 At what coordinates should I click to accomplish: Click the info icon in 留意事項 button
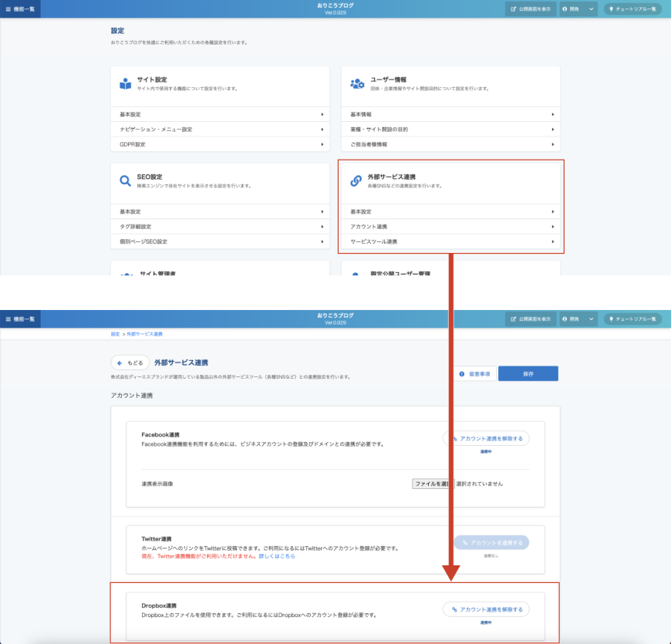[462, 374]
